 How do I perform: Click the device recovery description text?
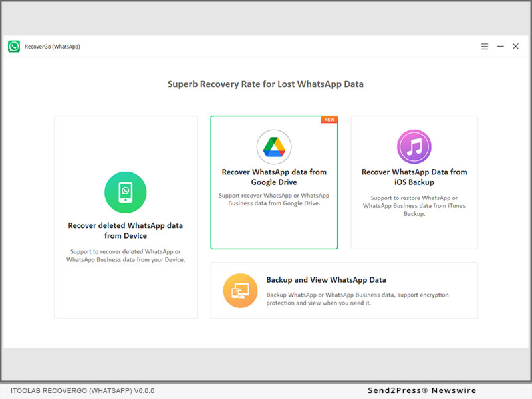pos(126,255)
